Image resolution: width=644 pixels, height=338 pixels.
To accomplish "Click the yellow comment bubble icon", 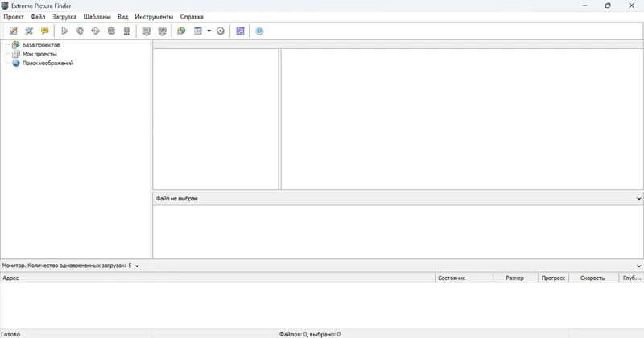I will [x=45, y=31].
